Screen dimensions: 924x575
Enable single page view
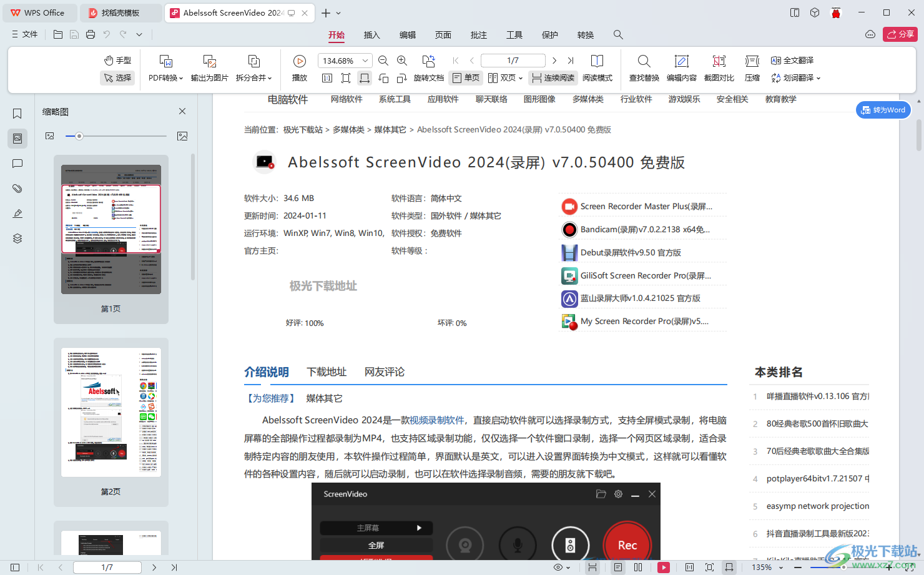point(466,78)
